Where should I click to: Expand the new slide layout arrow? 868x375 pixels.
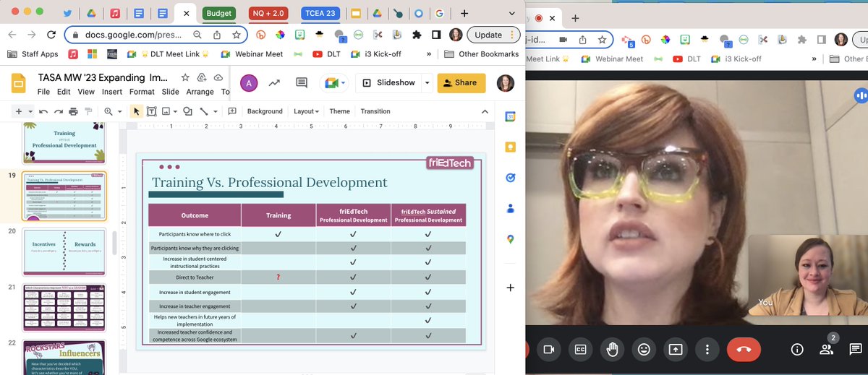tap(30, 111)
